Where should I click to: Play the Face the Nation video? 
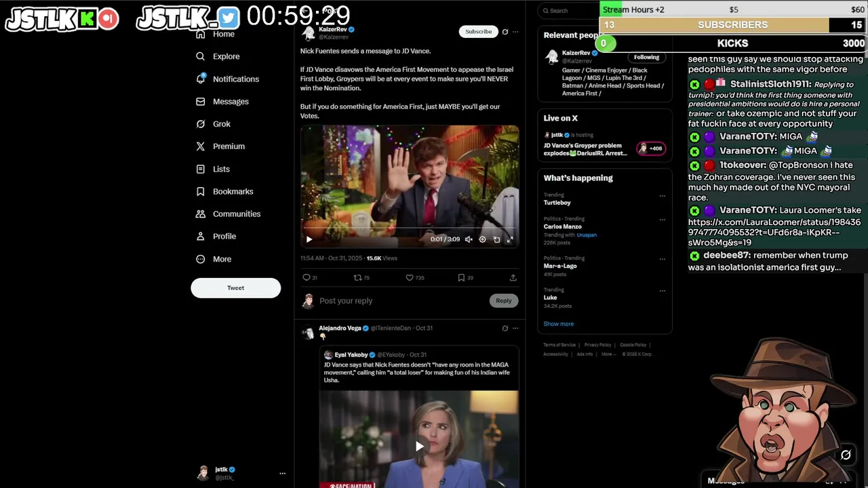click(419, 446)
